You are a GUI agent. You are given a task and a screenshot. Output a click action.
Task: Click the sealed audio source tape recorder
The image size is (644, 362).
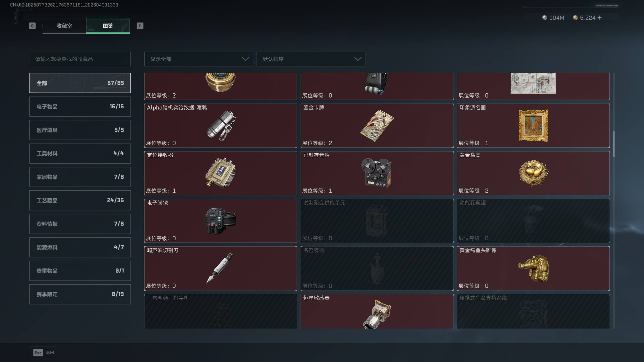(x=376, y=173)
